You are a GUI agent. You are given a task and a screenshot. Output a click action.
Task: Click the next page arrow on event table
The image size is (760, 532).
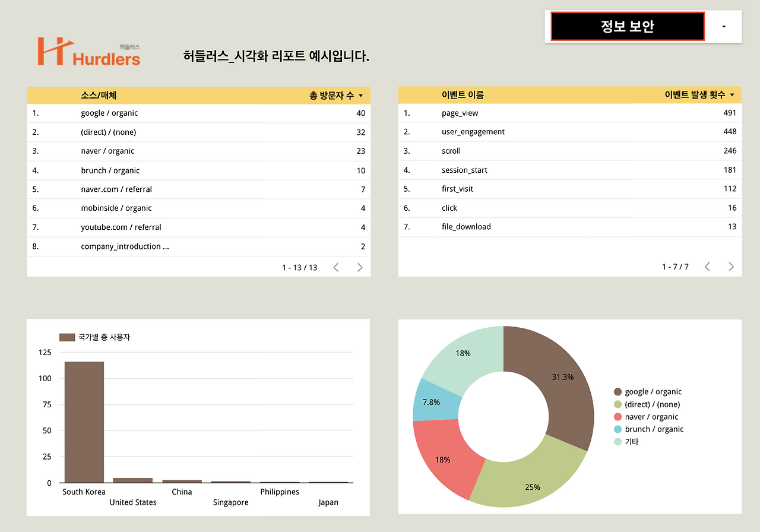(x=731, y=267)
